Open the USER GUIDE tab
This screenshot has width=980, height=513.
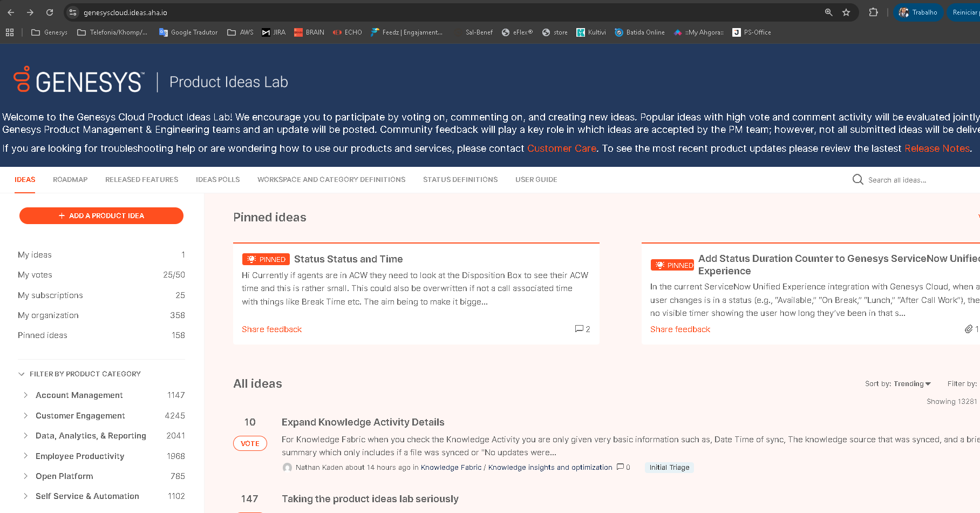point(536,180)
